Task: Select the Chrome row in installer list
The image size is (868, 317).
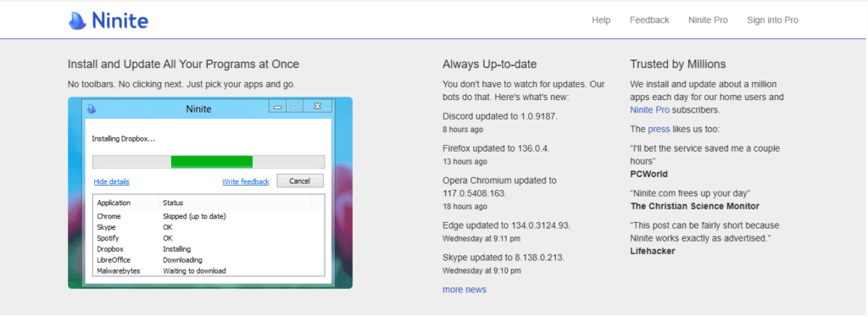Action: (209, 216)
